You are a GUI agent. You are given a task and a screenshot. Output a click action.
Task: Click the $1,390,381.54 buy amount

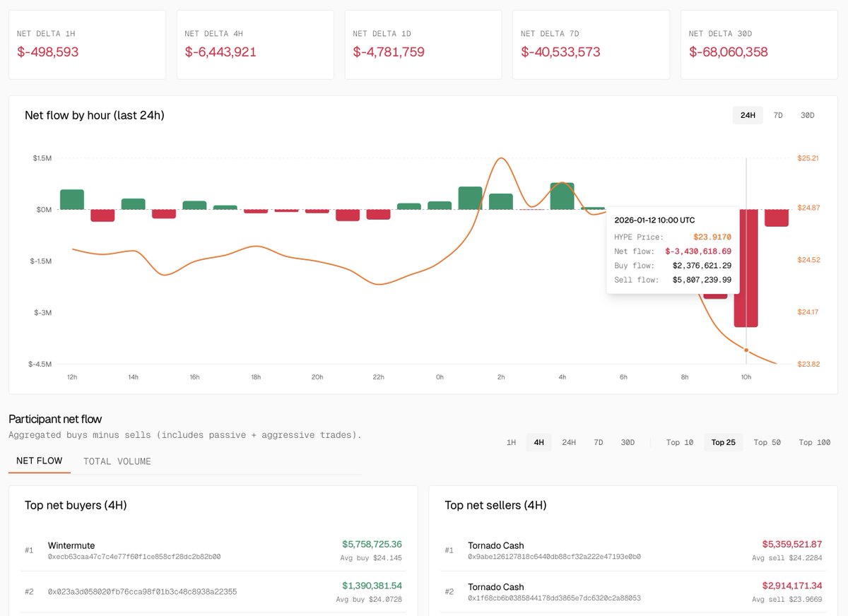coord(372,586)
